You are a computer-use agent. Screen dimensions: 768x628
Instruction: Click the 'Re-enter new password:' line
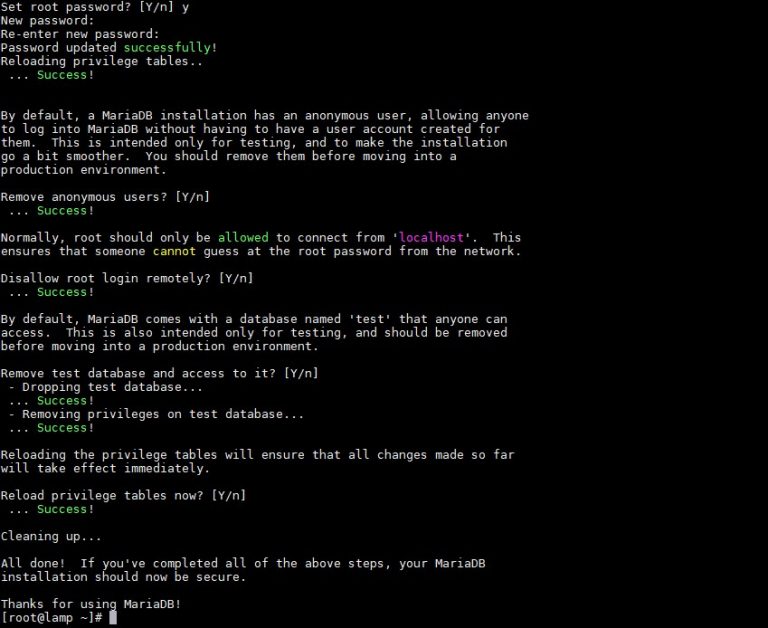click(x=80, y=34)
